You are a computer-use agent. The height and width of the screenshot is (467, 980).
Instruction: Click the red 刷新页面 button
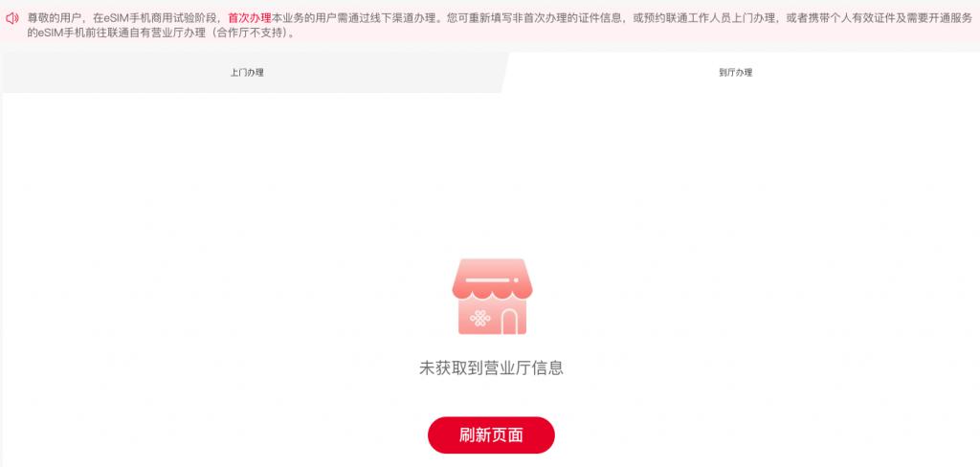click(491, 435)
